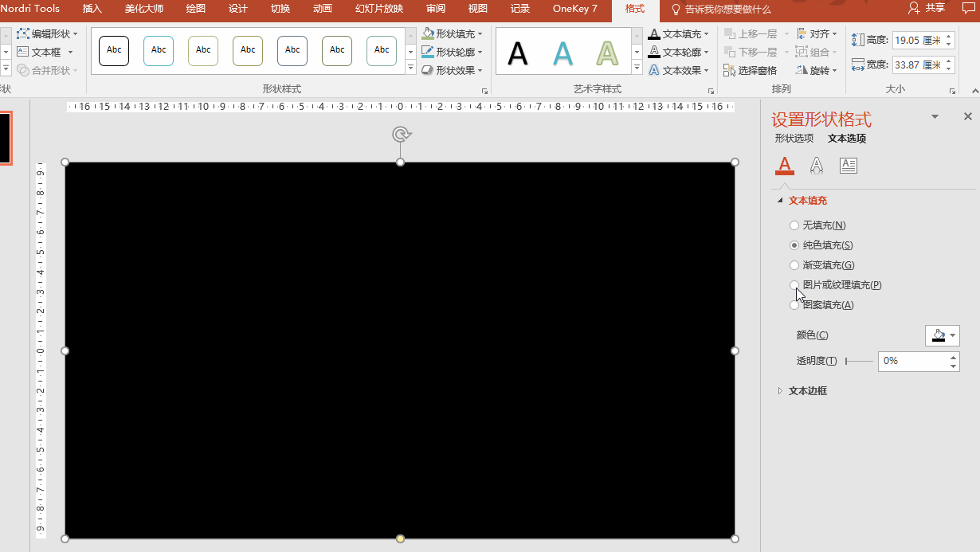
Task: Select the 无填充 radio option
Action: tap(794, 225)
